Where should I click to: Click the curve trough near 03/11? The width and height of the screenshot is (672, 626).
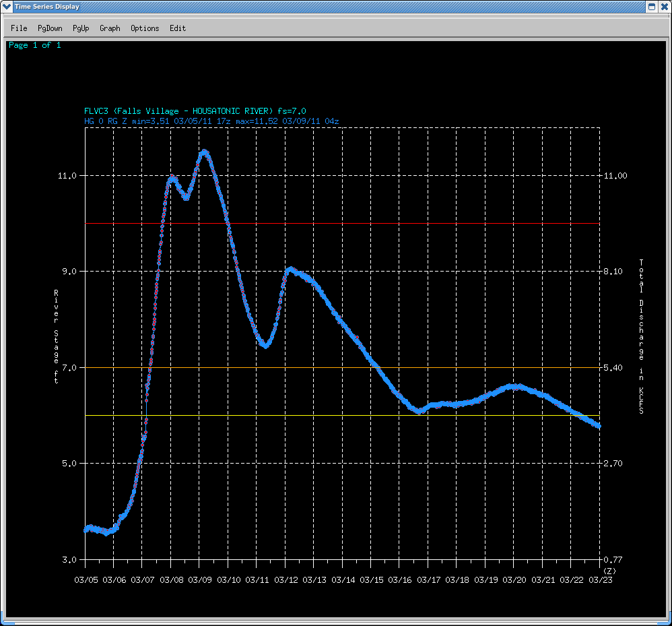pos(266,346)
